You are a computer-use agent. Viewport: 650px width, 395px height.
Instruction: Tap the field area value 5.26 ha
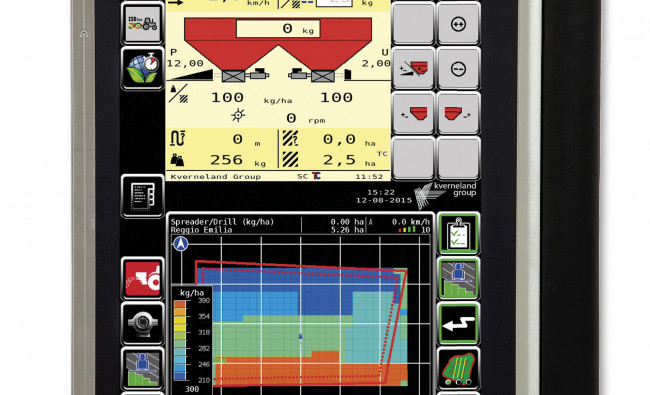347,230
